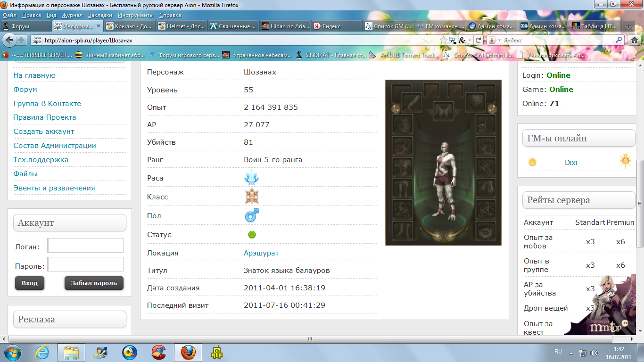The image size is (644, 362).
Task: Open the Создать аккаунт link
Action: click(x=44, y=132)
